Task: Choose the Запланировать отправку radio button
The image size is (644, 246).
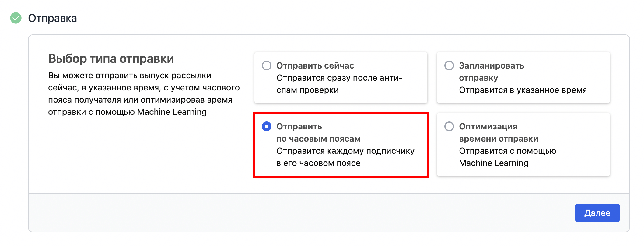Action: tap(449, 65)
